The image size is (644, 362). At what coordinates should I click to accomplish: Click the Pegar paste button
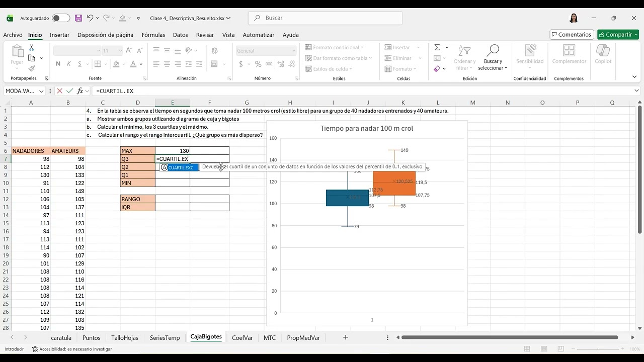(x=17, y=55)
